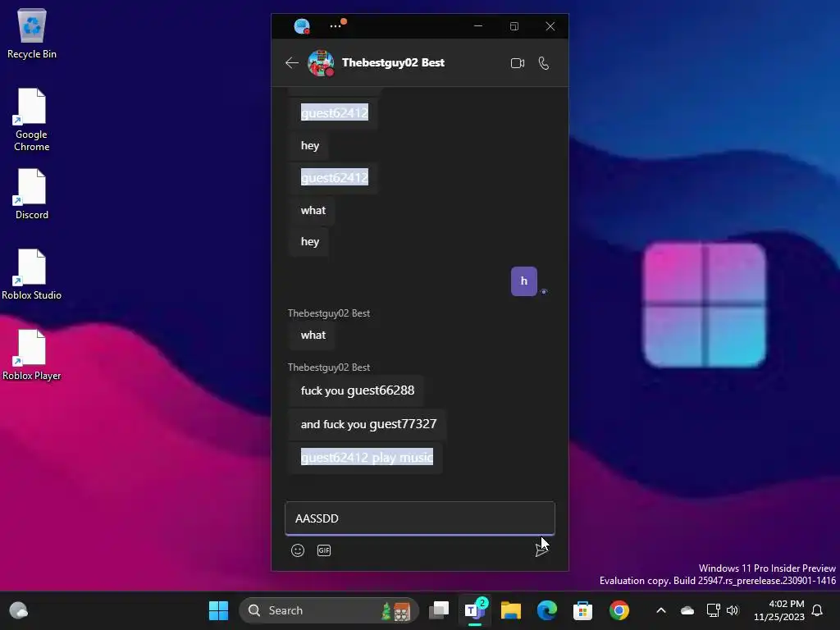Image resolution: width=840 pixels, height=630 pixels.
Task: Click the 'and fuck you guest77327' message
Action: click(368, 424)
